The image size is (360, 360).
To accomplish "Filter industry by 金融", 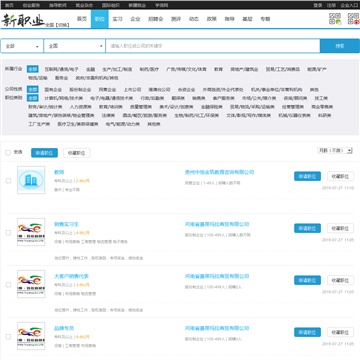I will [x=91, y=69].
